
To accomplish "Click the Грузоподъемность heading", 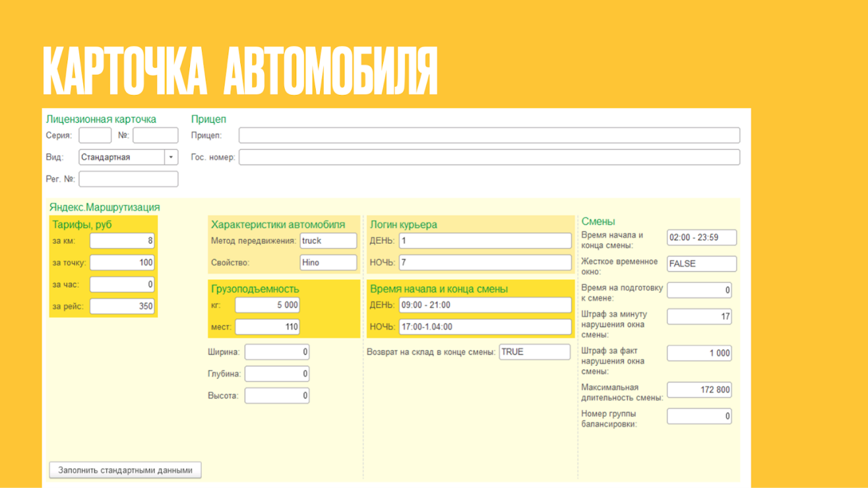I will tap(255, 289).
